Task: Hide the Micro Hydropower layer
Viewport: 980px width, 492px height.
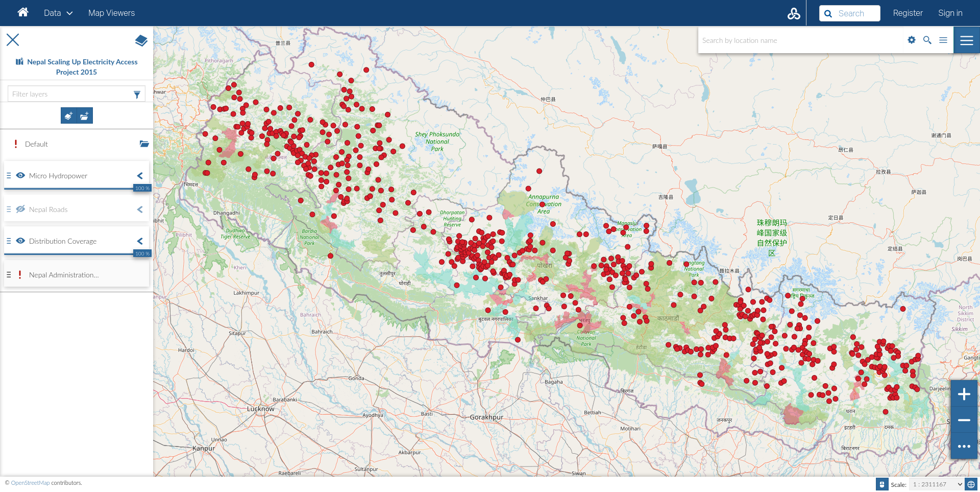Action: pyautogui.click(x=20, y=176)
